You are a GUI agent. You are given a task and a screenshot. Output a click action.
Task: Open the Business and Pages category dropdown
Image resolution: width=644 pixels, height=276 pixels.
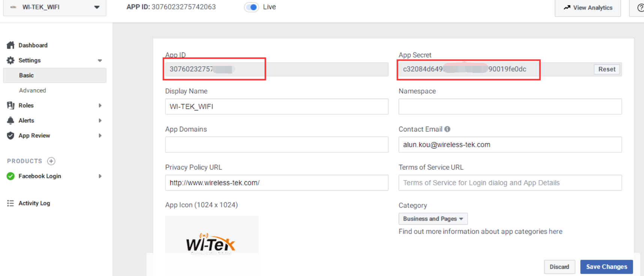[433, 219]
